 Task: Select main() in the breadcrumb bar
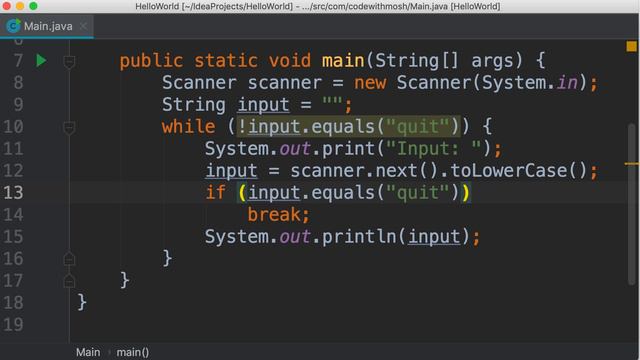point(133,352)
